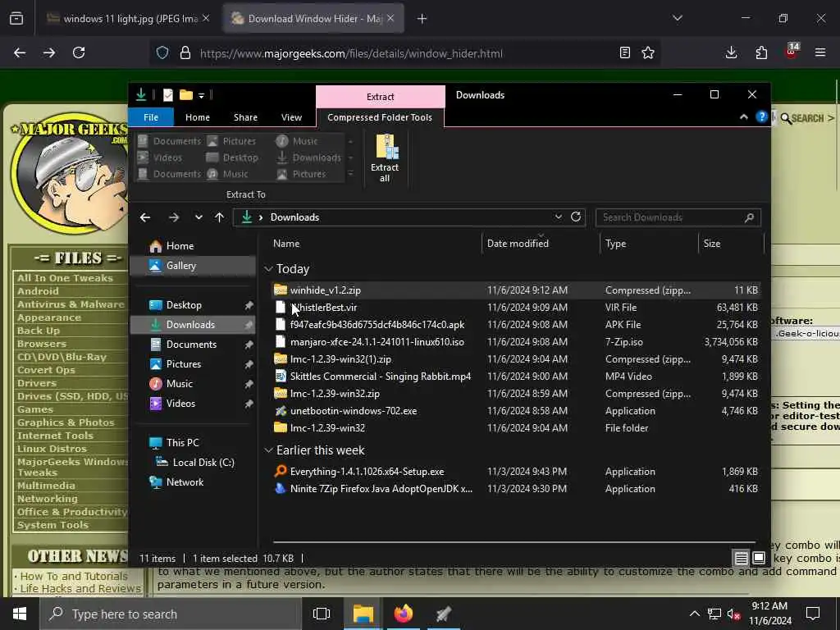Toggle Firefox reader view icon
The image size is (840, 630).
pos(624,52)
